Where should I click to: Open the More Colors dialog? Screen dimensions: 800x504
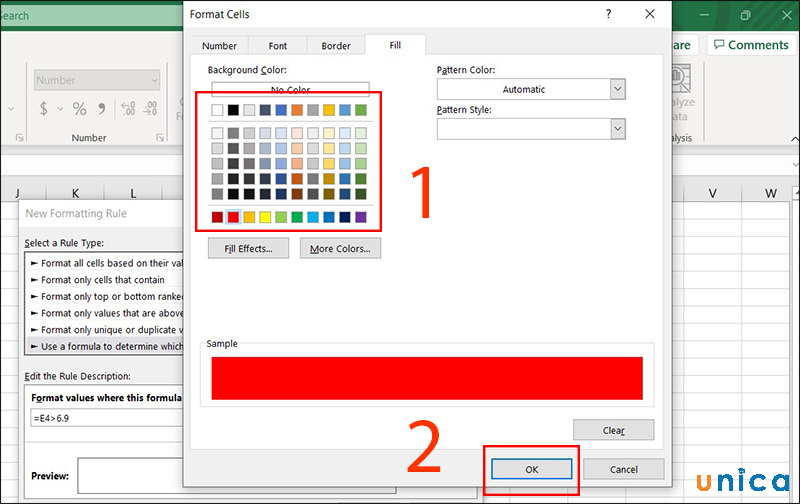tap(340, 248)
